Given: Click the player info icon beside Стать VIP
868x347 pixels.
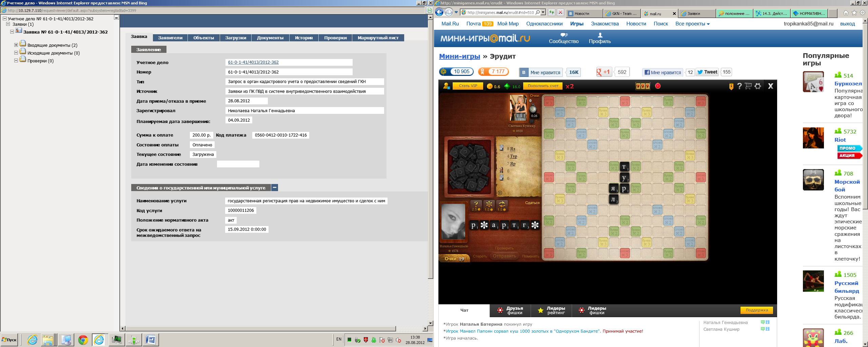Looking at the screenshot, I should [x=447, y=86].
